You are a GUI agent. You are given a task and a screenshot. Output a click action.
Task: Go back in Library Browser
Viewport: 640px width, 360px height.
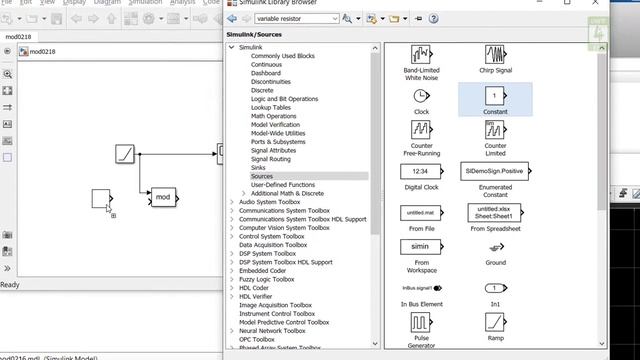coord(232,19)
